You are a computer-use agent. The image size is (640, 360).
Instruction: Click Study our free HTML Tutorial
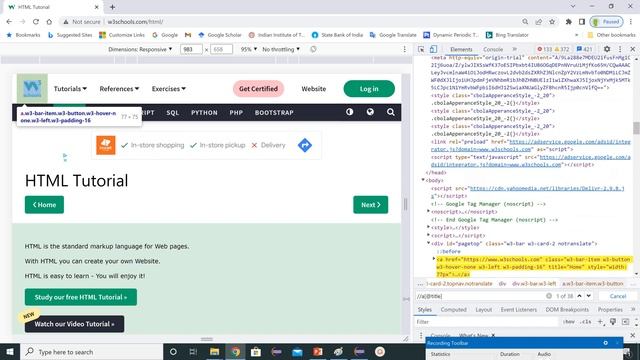coord(81,297)
